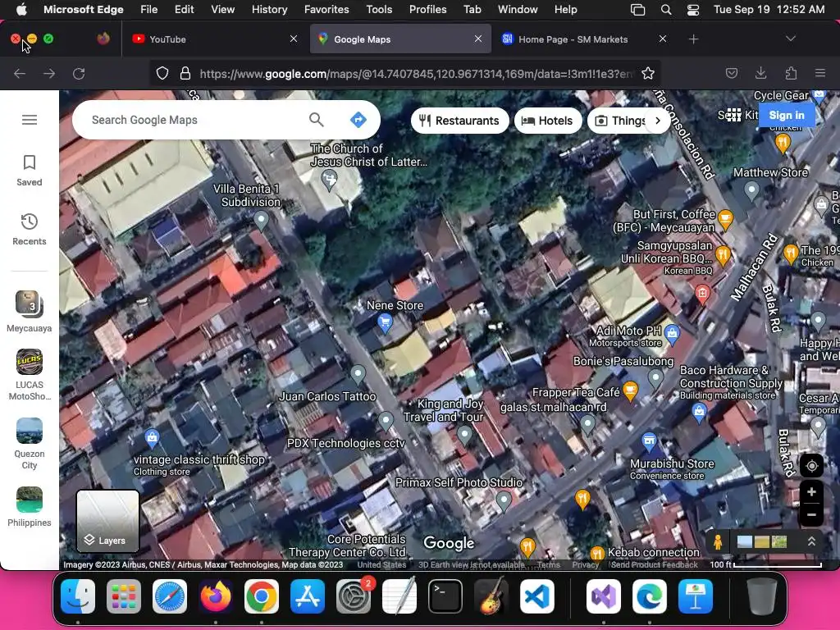This screenshot has width=840, height=630.
Task: Open macOS Control Center
Action: (x=692, y=10)
